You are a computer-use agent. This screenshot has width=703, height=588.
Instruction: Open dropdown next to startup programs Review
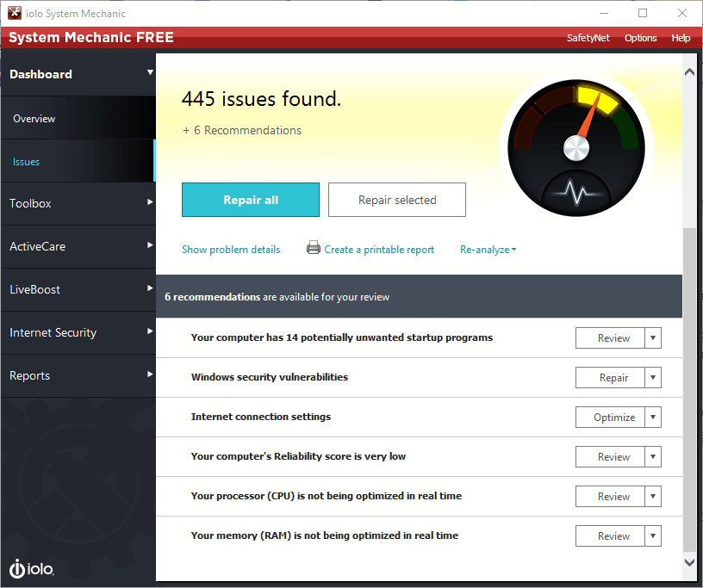653,338
